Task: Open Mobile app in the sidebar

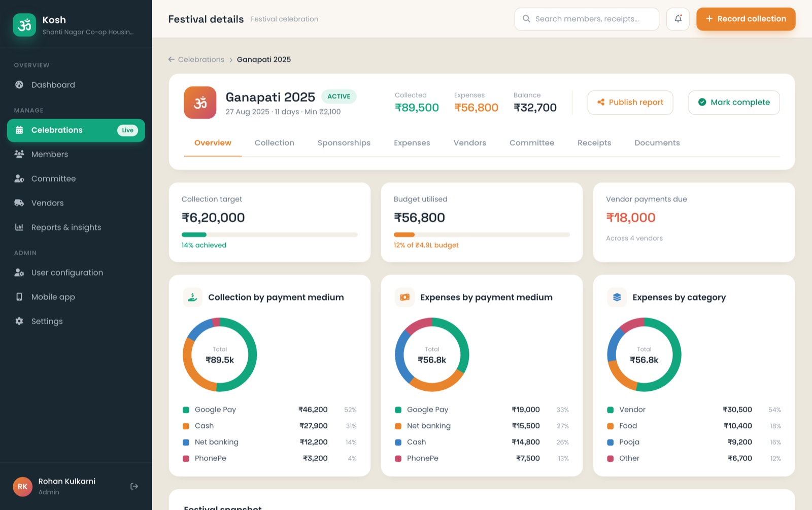Action: [x=76, y=297]
